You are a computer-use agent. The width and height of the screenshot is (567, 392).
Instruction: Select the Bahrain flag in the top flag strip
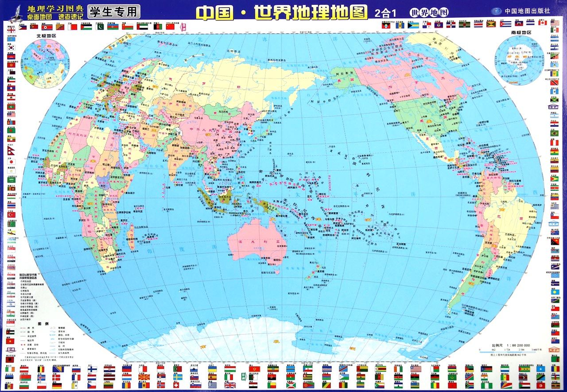coord(72,26)
